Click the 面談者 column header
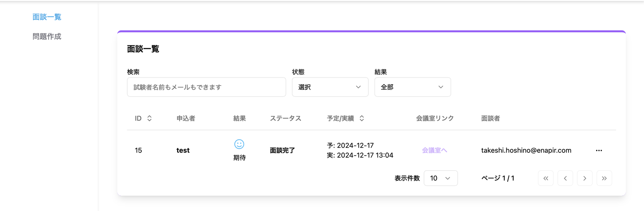Viewport: 644px width, 211px height. [490, 119]
